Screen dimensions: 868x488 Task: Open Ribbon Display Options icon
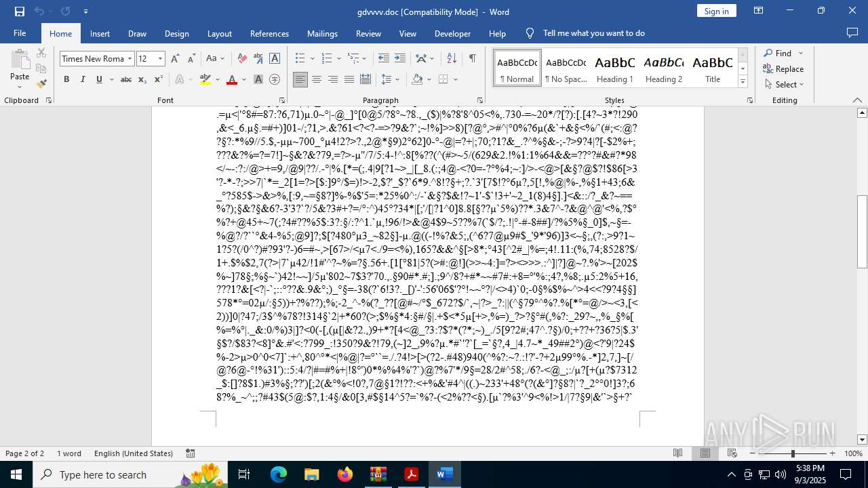(x=759, y=11)
